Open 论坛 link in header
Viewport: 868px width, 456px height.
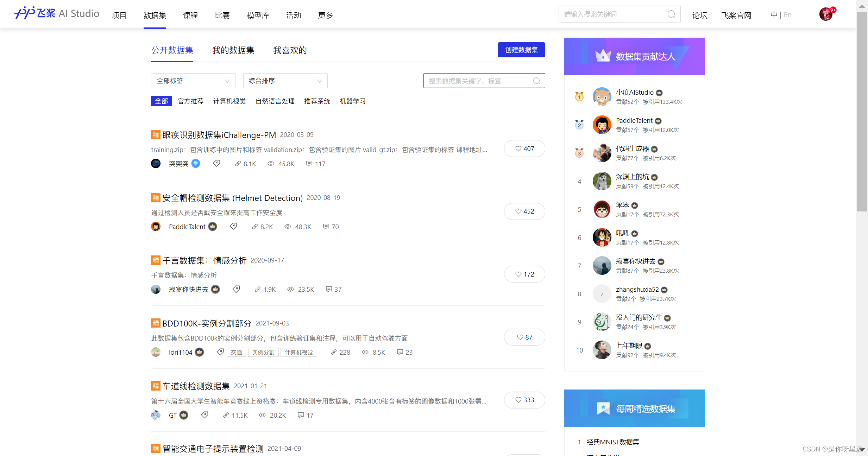(x=700, y=15)
